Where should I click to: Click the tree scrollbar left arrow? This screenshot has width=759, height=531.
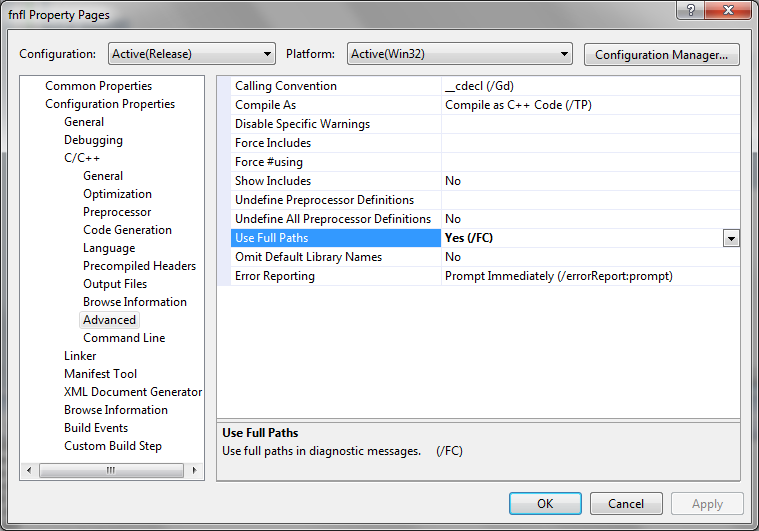[x=29, y=470]
